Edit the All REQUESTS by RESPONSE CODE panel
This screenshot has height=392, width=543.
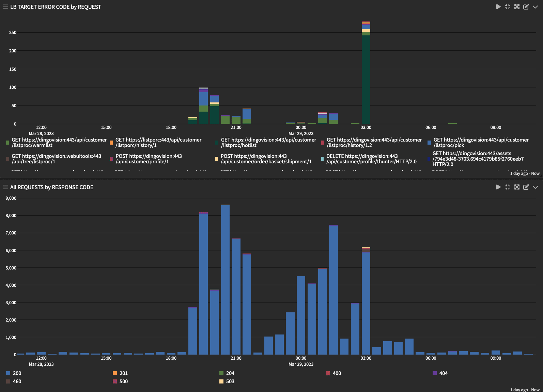[526, 187]
